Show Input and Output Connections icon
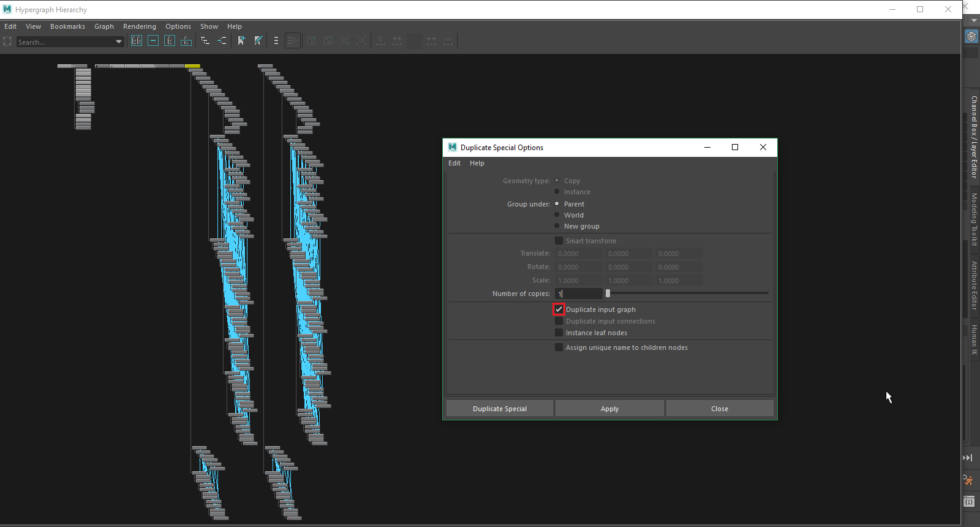The width and height of the screenshot is (980, 527). tap(222, 41)
